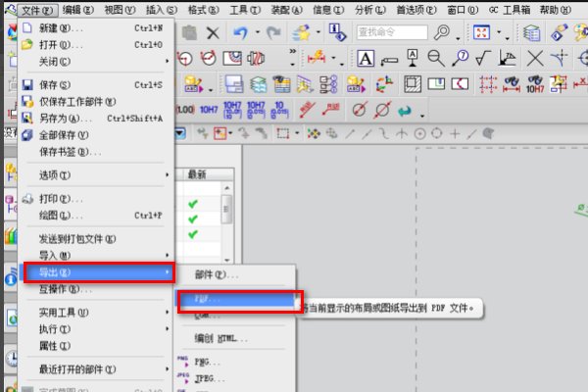The height and width of the screenshot is (392, 588).
Task: Expand the 实用工具 submenu arrow
Action: click(168, 312)
